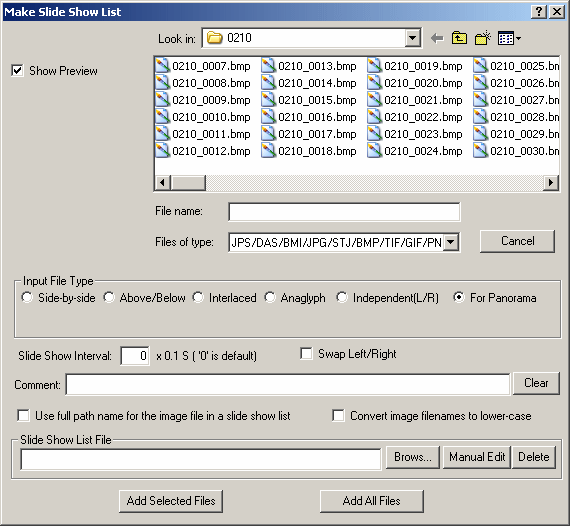
Task: Go up one folder level icon
Action: click(x=459, y=38)
